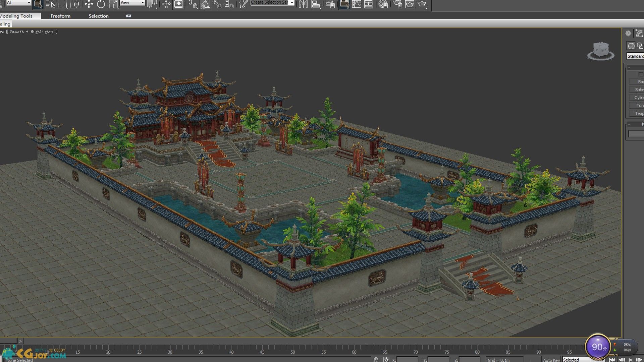Click the Render Production teapot

click(x=422, y=4)
